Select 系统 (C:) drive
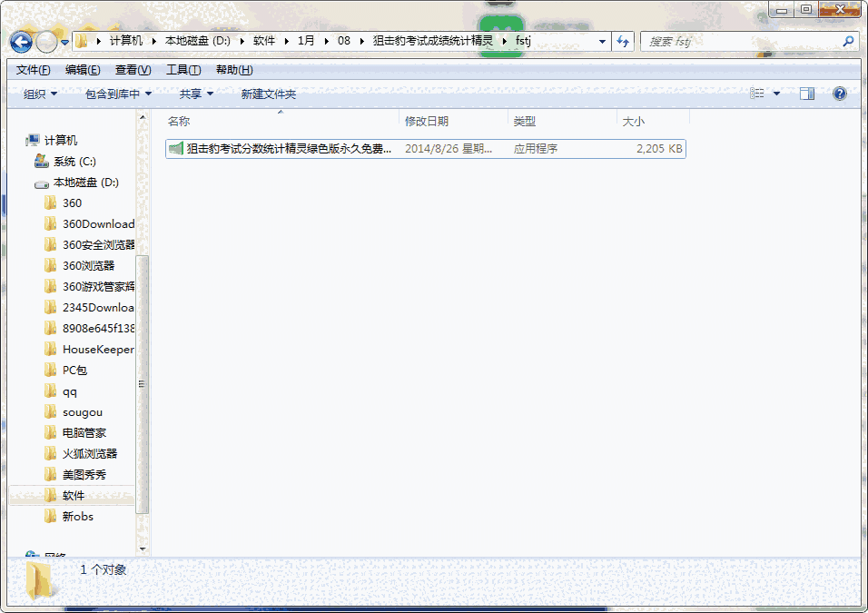 (74, 162)
